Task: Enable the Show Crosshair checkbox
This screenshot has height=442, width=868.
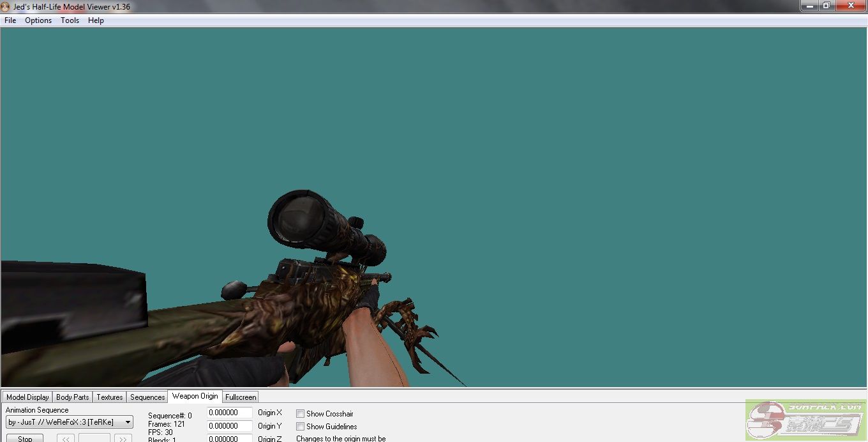Action: click(x=300, y=414)
